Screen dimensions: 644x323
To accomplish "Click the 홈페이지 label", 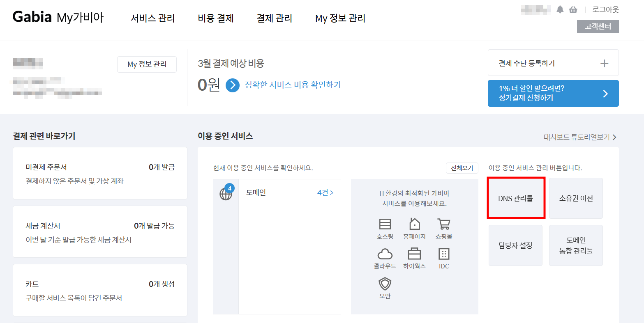I will point(414,236).
